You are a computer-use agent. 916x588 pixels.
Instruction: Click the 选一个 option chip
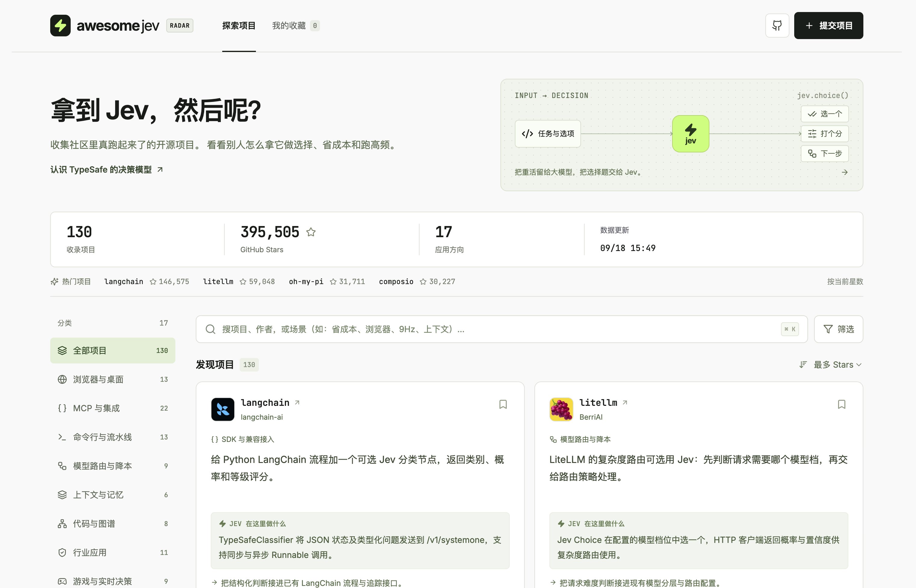click(x=824, y=114)
